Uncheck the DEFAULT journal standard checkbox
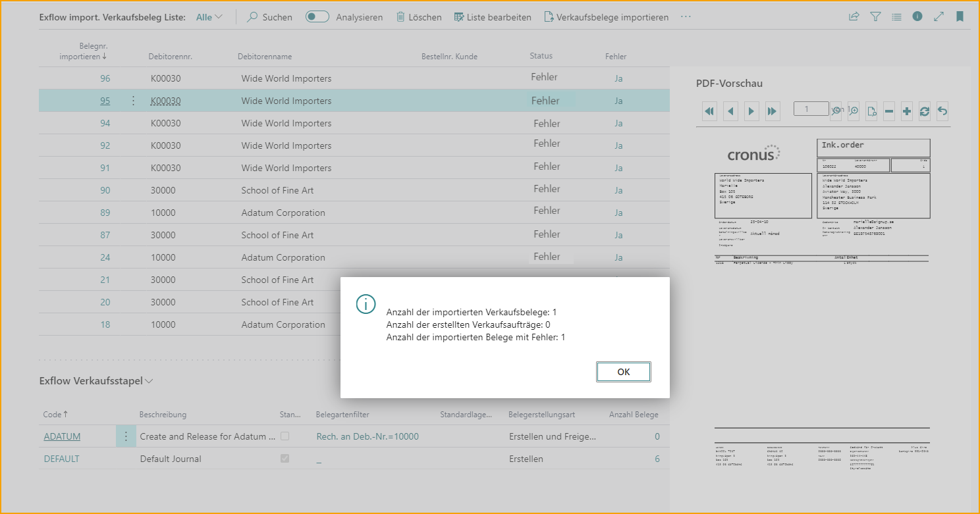This screenshot has height=514, width=980. pyautogui.click(x=285, y=459)
